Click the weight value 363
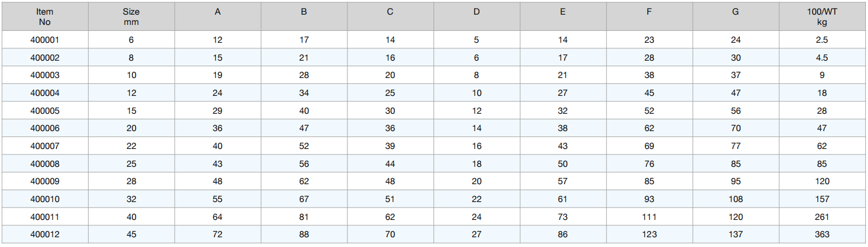Viewport: 868px width, 247px height. pyautogui.click(x=822, y=235)
